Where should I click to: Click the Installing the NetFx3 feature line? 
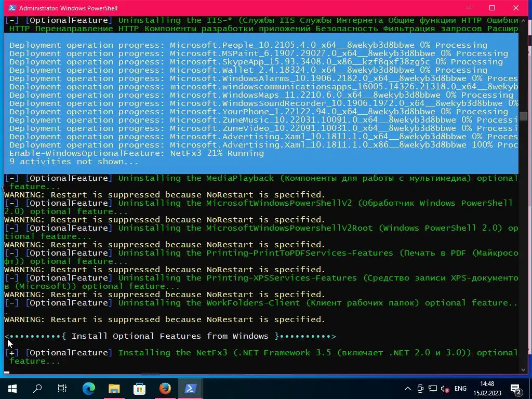coord(261,357)
